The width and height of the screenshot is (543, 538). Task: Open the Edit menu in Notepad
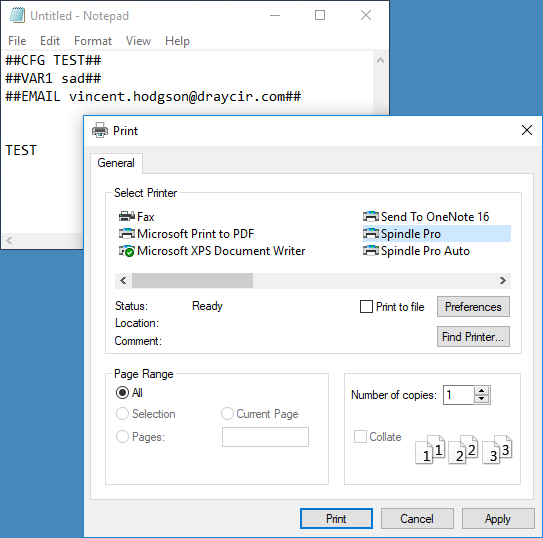50,41
